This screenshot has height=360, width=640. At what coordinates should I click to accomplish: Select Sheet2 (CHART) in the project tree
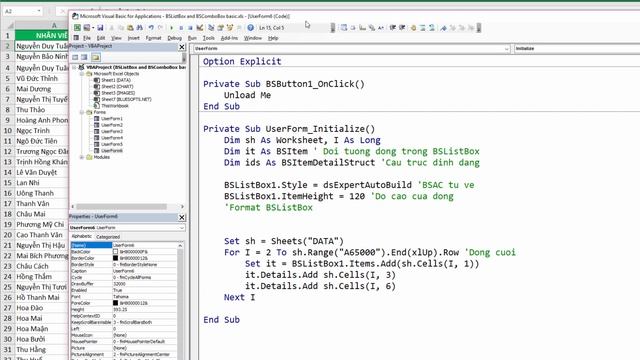(117, 87)
